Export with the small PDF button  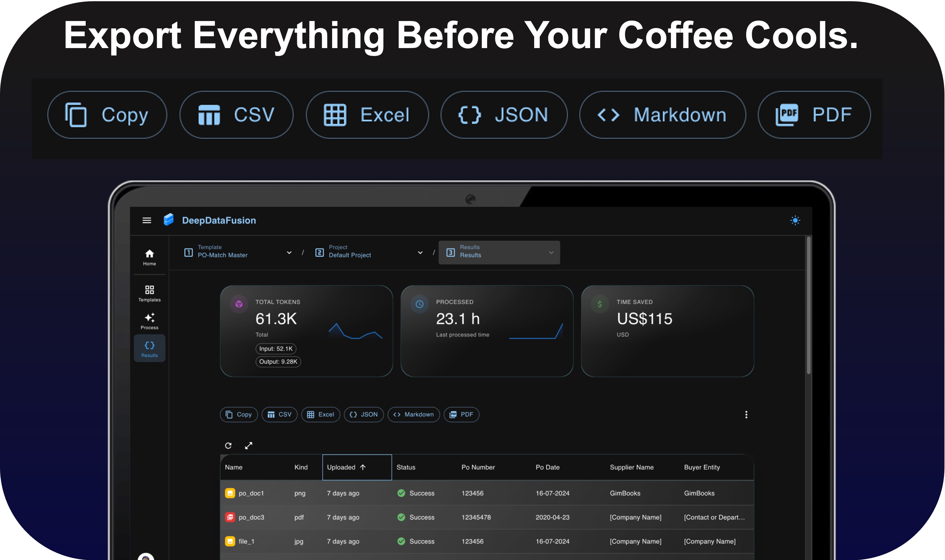coord(461,414)
